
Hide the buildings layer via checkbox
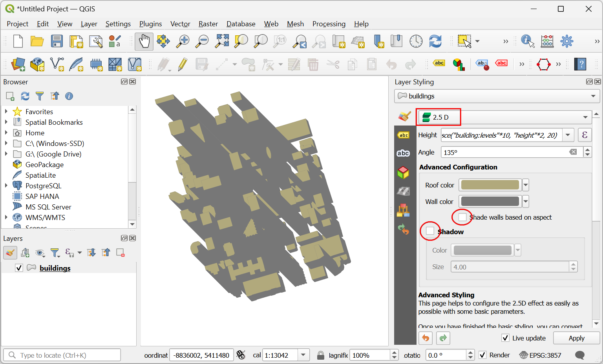tap(19, 268)
